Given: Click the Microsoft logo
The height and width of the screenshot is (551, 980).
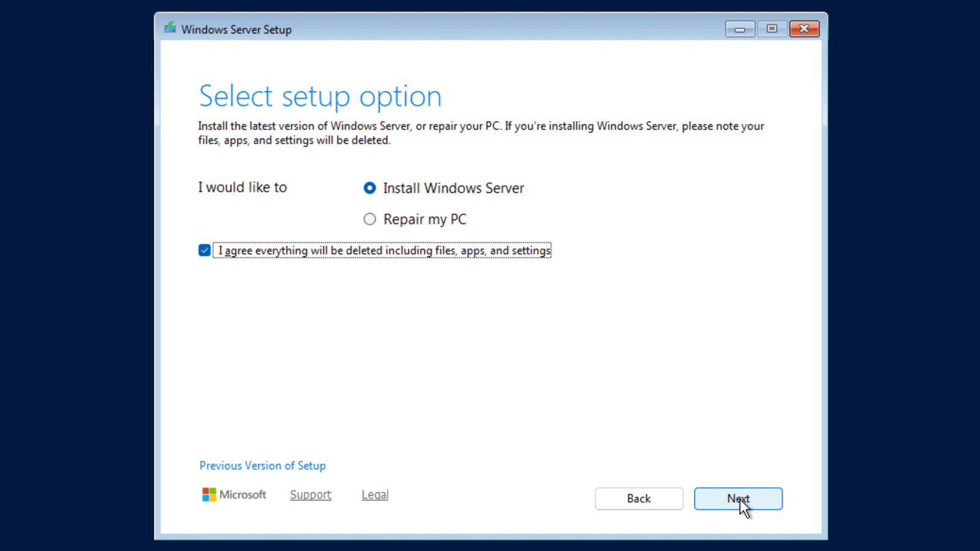Looking at the screenshot, I should [234, 495].
